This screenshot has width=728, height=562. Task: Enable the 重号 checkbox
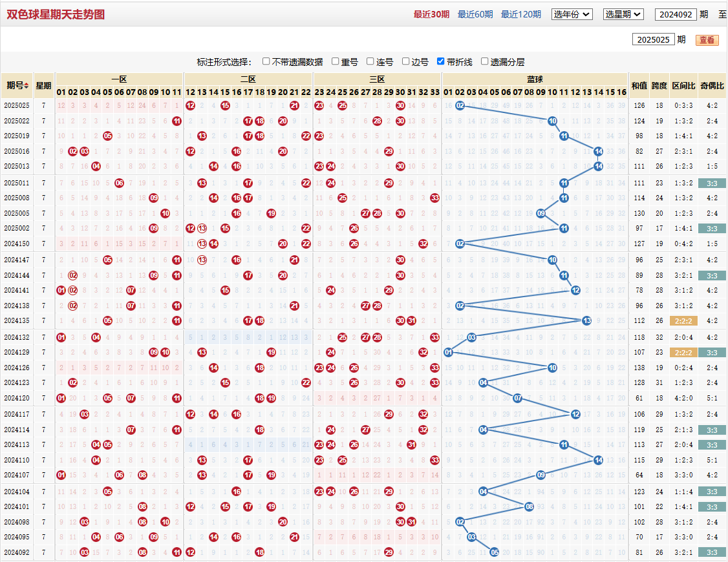pos(335,61)
